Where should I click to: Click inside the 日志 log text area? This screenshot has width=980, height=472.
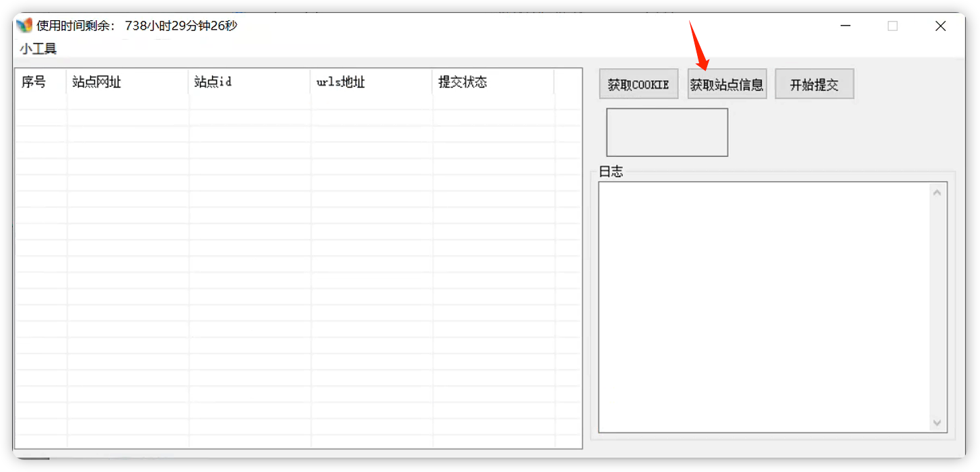pos(765,307)
